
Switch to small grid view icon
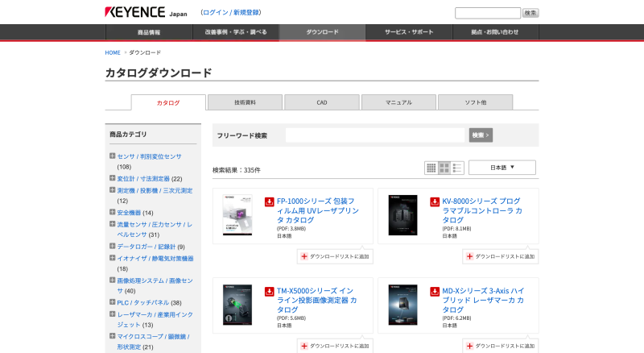pyautogui.click(x=431, y=168)
